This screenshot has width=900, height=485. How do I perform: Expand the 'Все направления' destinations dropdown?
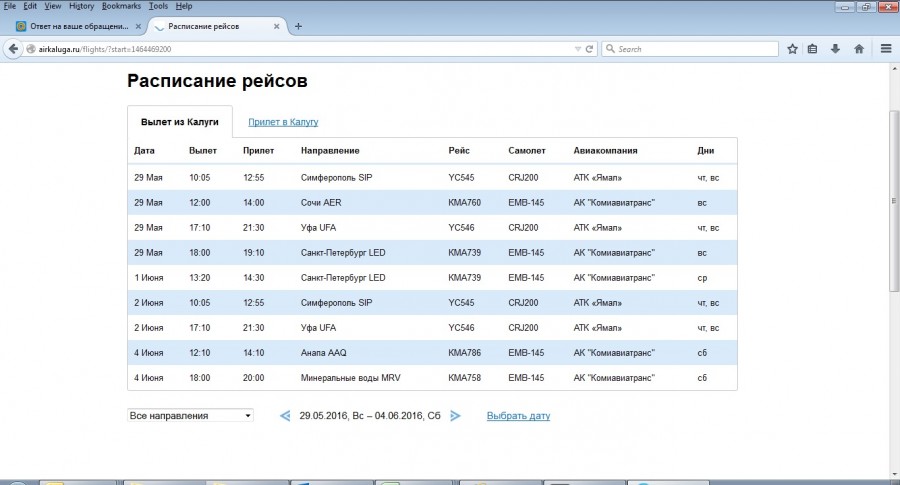click(x=190, y=416)
